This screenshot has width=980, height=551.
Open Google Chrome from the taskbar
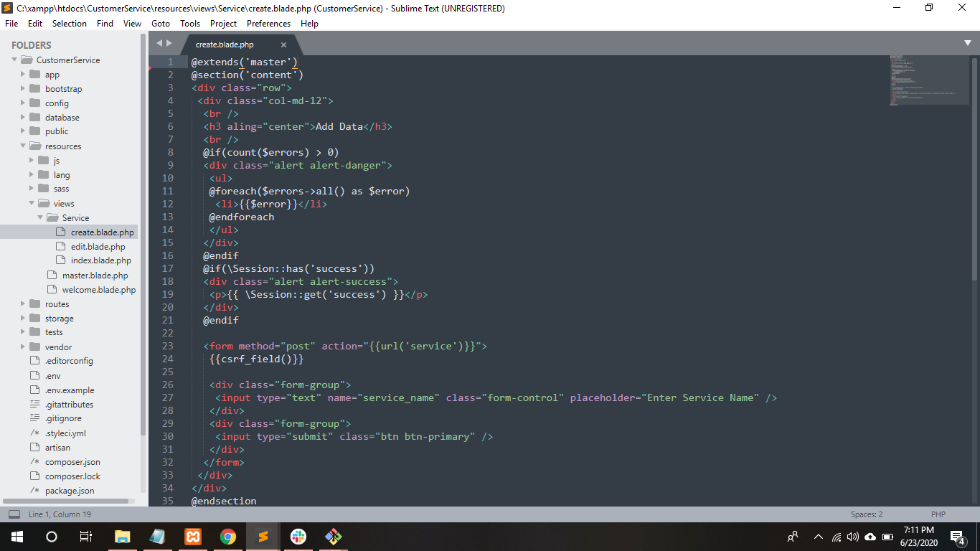pos(227,537)
